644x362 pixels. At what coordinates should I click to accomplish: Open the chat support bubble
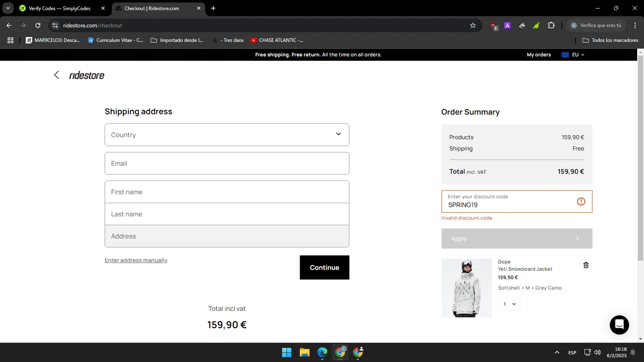click(x=619, y=325)
